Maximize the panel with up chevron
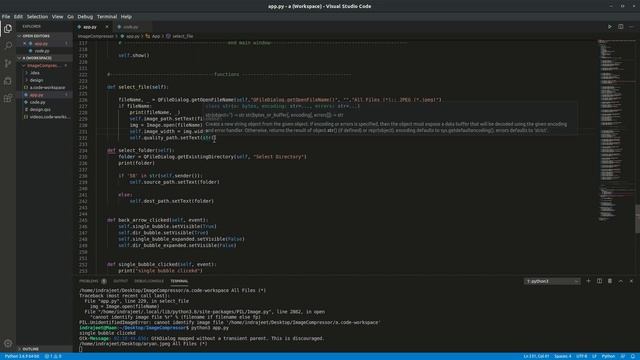 click(620, 281)
